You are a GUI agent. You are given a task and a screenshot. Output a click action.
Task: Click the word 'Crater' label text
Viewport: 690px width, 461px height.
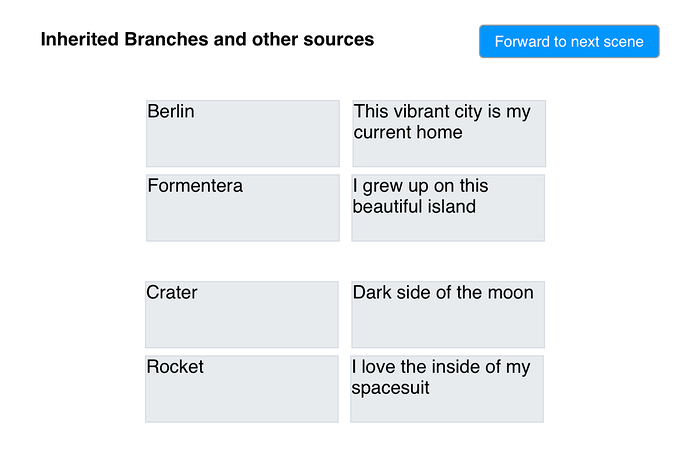click(x=172, y=293)
